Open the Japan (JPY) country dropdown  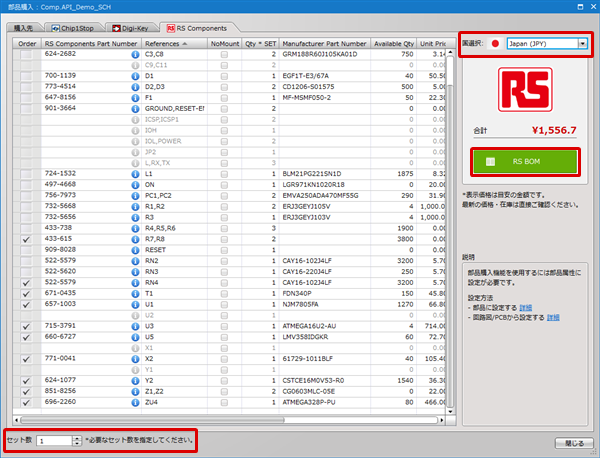tap(582, 44)
